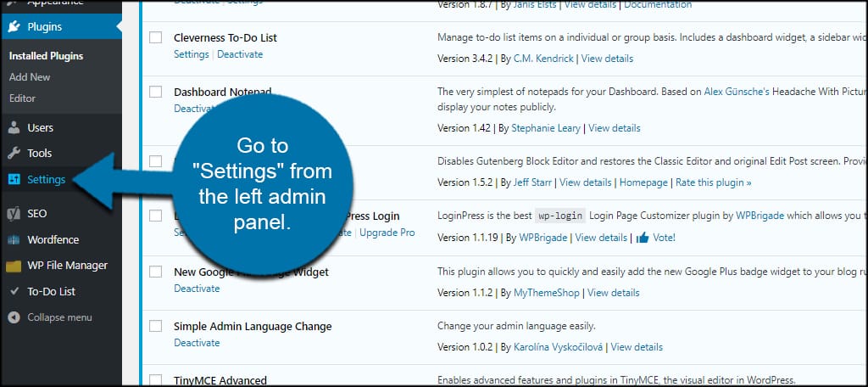Open C.M. Kendrick author link
868x387 pixels.
coord(543,59)
